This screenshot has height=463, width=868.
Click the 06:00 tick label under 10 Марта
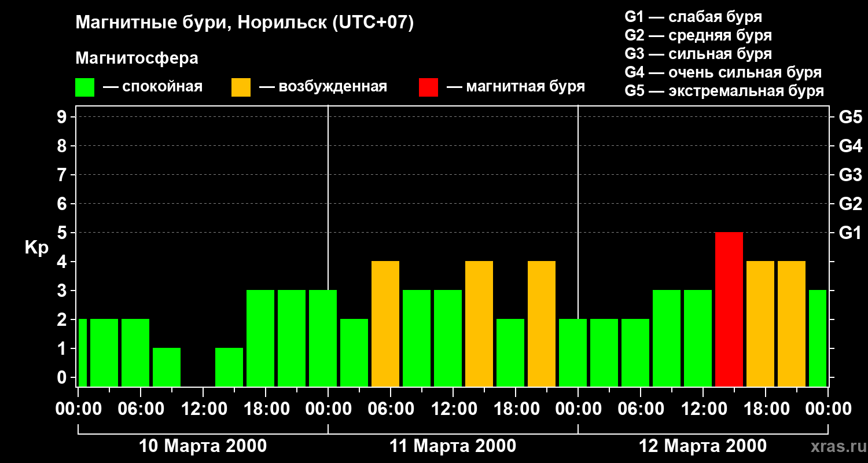click(141, 409)
